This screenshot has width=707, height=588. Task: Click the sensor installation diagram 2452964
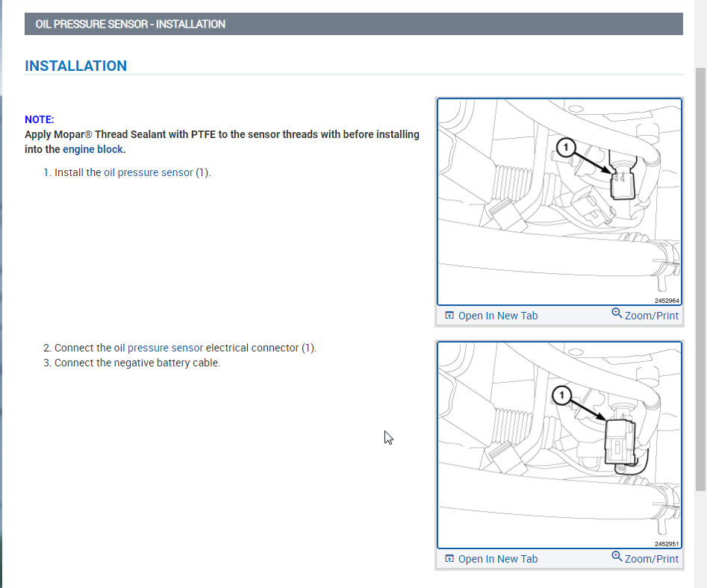click(x=560, y=202)
